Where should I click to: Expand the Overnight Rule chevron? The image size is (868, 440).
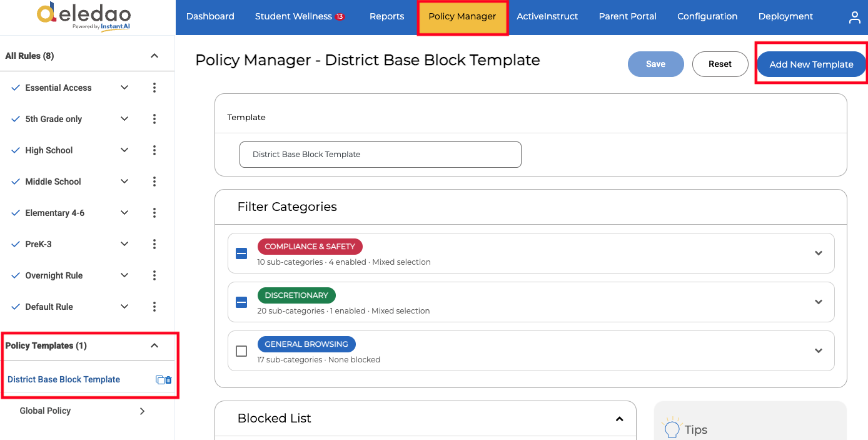pos(124,275)
